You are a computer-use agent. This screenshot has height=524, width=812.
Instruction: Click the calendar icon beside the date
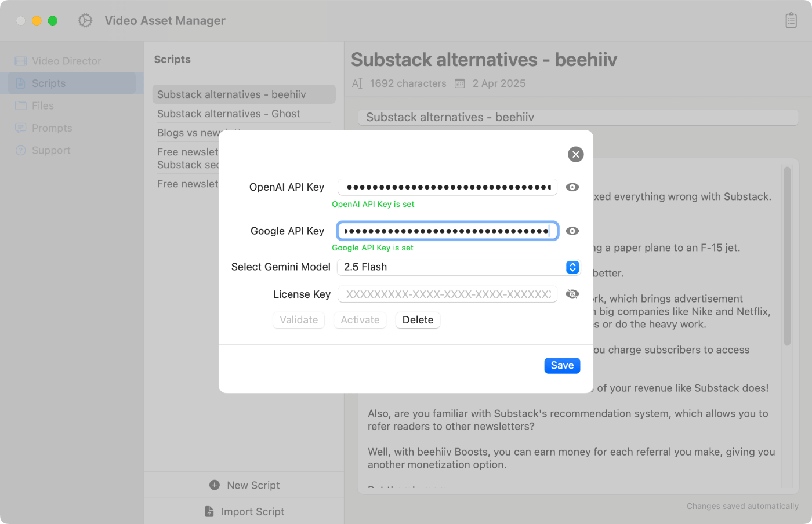(x=460, y=83)
